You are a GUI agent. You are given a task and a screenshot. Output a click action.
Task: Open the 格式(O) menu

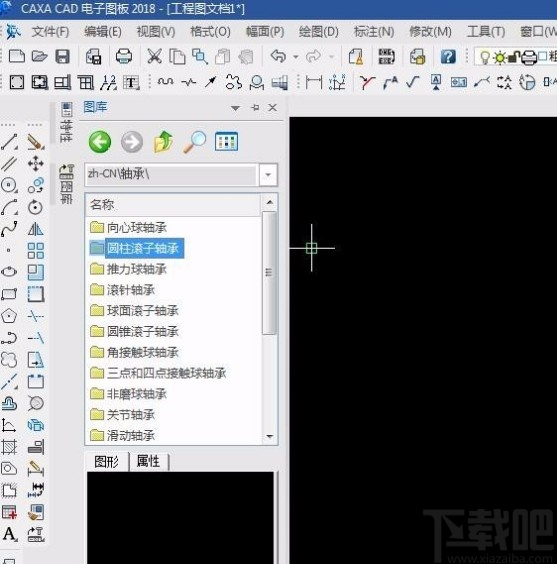point(210,32)
